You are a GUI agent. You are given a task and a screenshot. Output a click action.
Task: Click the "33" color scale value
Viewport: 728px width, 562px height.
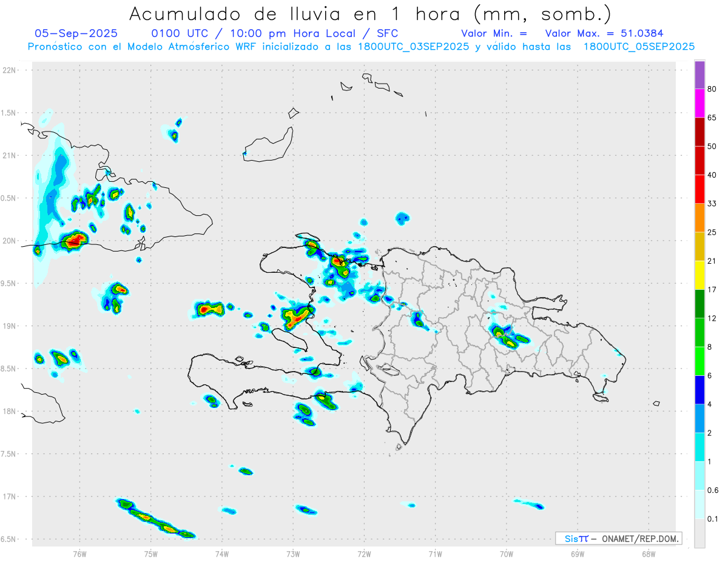tap(712, 204)
